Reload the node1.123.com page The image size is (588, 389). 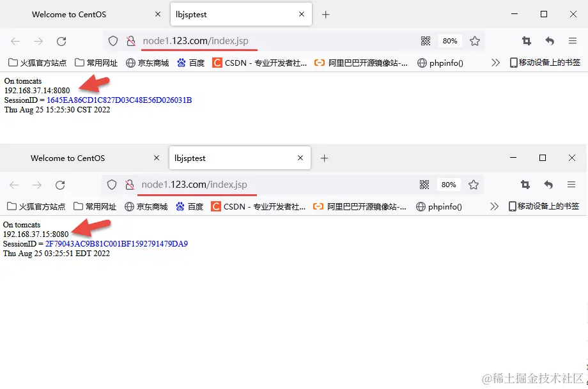pos(61,40)
